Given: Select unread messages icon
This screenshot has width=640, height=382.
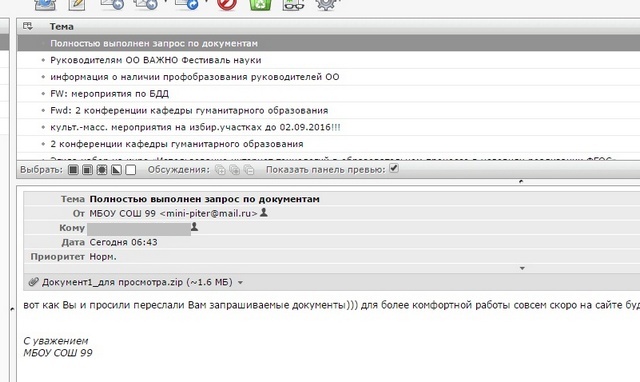Looking at the screenshot, I should tap(102, 169).
